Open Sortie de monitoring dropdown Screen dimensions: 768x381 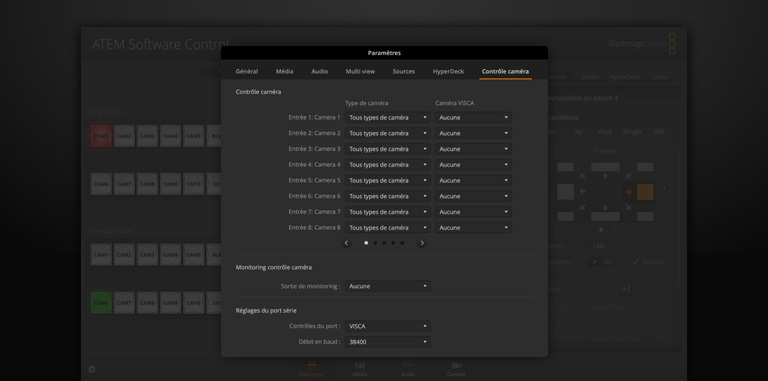(x=388, y=286)
